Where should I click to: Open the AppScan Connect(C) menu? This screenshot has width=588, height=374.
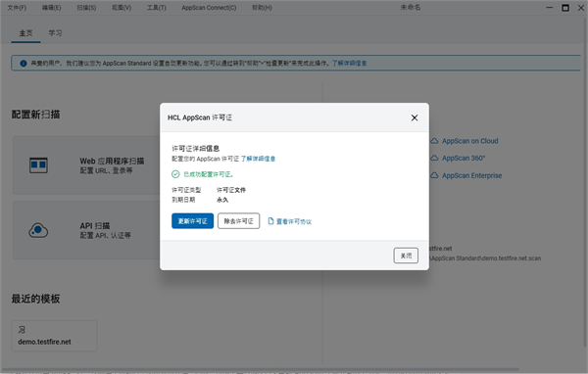coord(209,8)
